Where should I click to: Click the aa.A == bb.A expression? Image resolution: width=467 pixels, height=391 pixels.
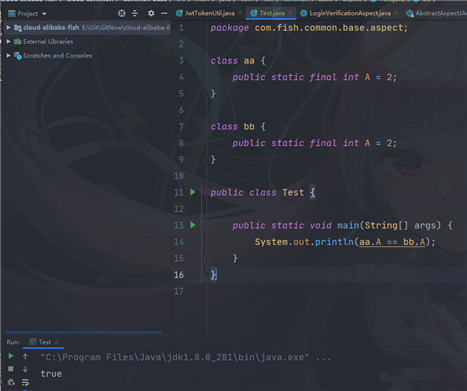tap(392, 242)
